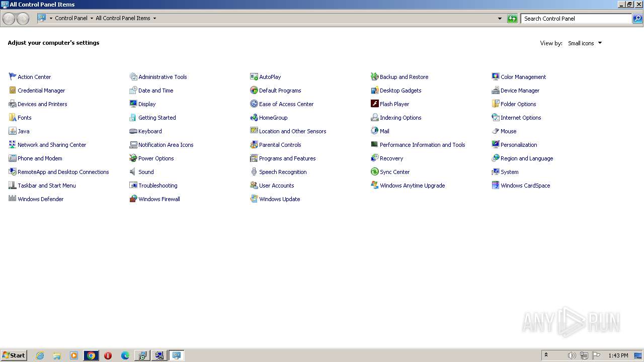The width and height of the screenshot is (644, 362).
Task: Open the Windows Firewall icon
Action: coord(133,199)
